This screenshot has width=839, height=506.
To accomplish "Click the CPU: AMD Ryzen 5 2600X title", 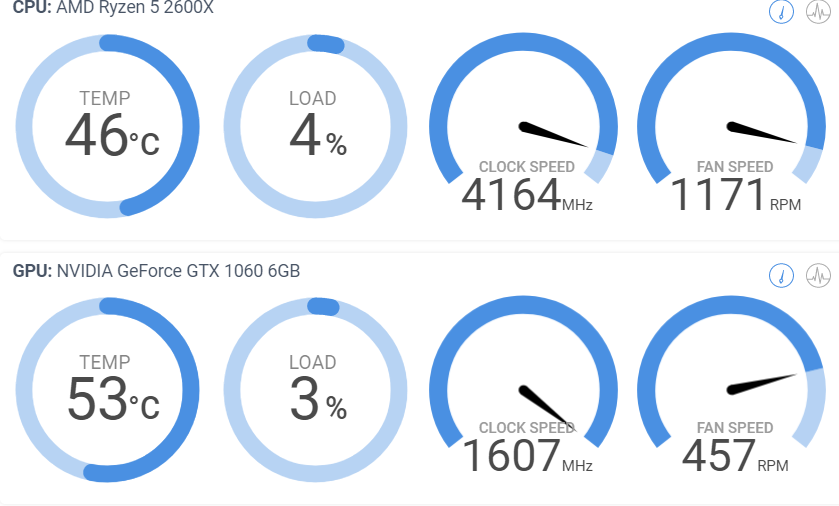I will [113, 7].
